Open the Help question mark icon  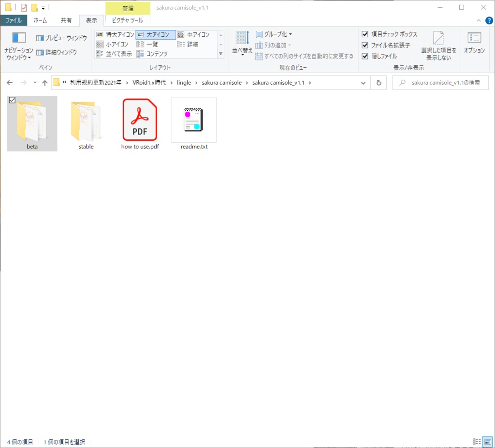(489, 20)
